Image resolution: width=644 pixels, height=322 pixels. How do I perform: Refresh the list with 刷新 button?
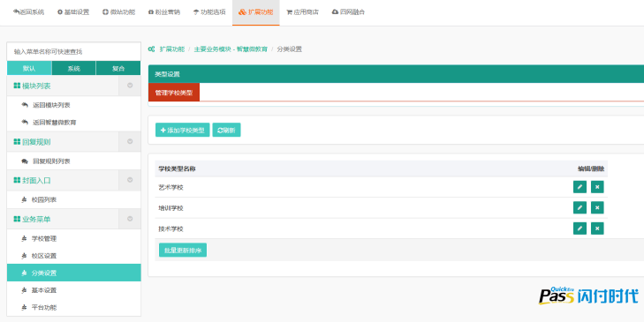226,130
